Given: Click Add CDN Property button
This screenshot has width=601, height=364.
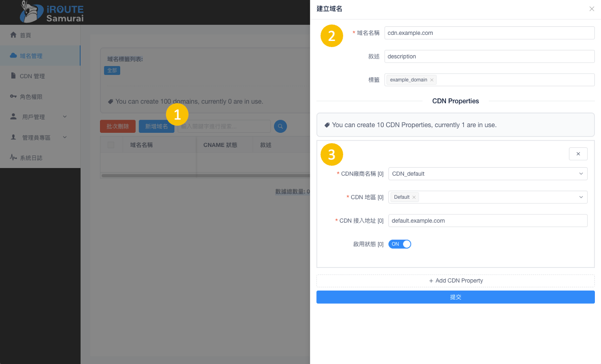Looking at the screenshot, I should (x=455, y=281).
